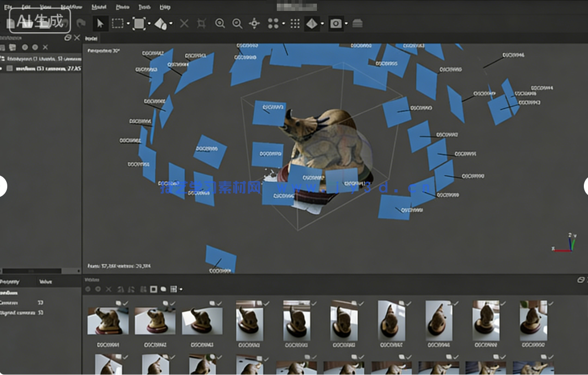Open the dropdown next to the shaded model icon
588x375 pixels.
coord(322,23)
